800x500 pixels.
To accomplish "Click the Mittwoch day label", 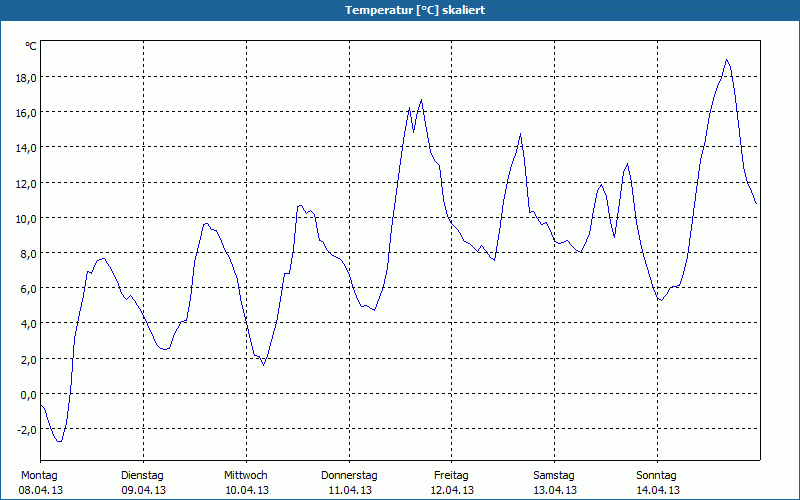I will tap(246, 476).
